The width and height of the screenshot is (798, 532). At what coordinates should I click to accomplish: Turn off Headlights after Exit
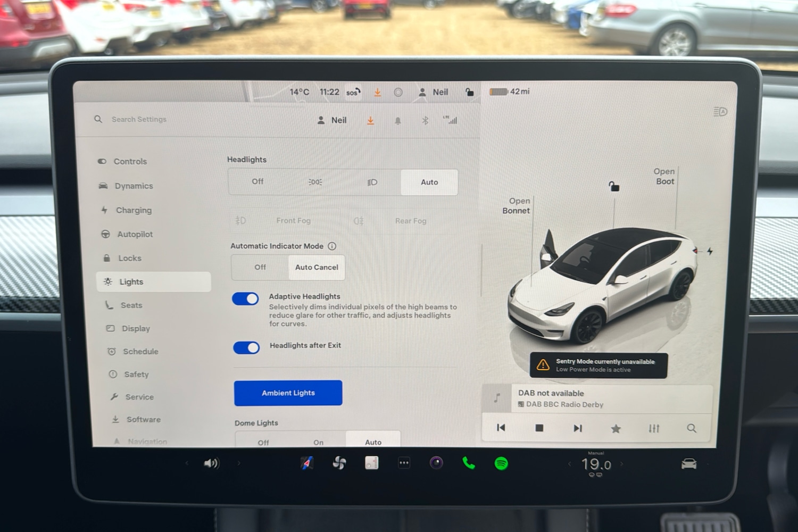[245, 347]
